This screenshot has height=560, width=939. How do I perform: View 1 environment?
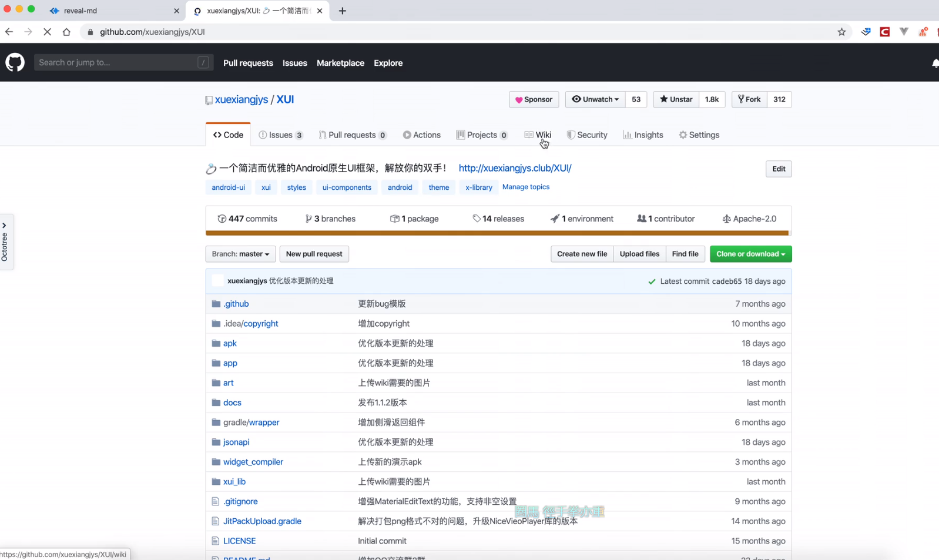coord(582,219)
